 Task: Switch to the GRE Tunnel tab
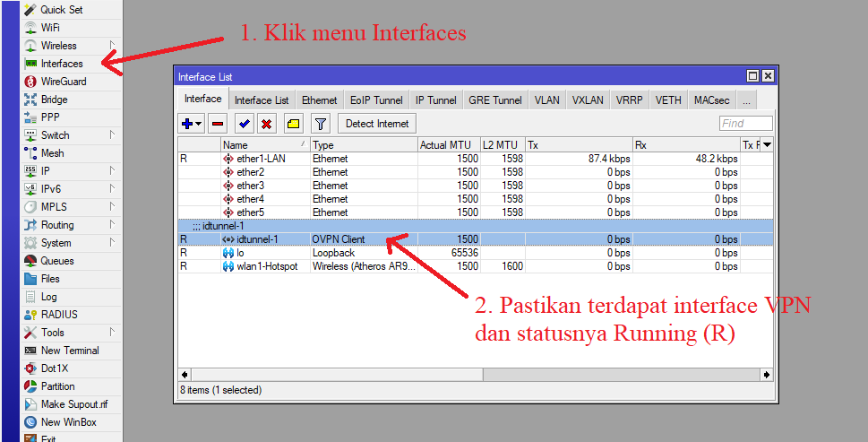click(x=494, y=100)
